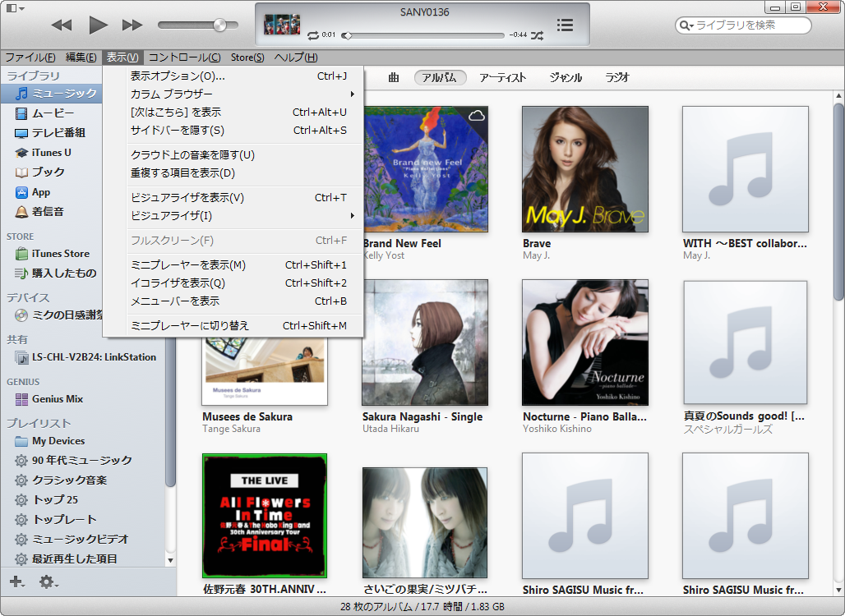Open the LS-CHL-V2B24: LinkStation shared library icon
Screen dimensions: 845x616
click(21, 357)
